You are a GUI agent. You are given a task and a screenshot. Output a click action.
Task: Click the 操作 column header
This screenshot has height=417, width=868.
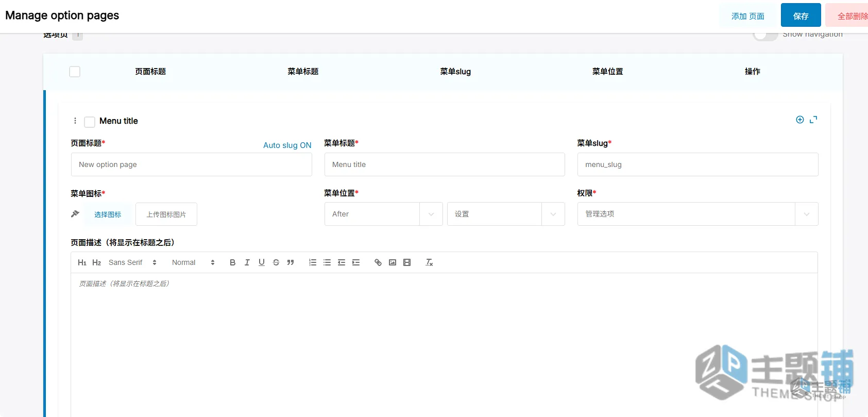point(753,72)
